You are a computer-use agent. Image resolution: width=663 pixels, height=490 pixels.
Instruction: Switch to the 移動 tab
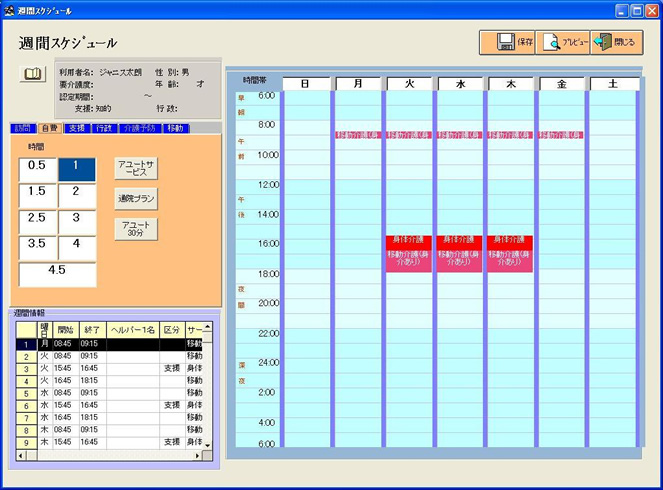click(x=175, y=128)
